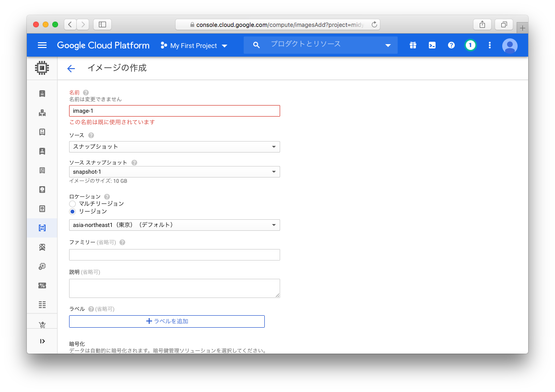The height and width of the screenshot is (392, 555).
Task: Open the snapshot-1 source snapshot dropdown
Action: click(174, 172)
